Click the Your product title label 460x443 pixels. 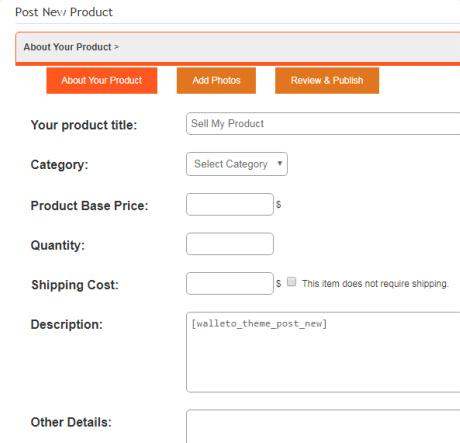[84, 125]
